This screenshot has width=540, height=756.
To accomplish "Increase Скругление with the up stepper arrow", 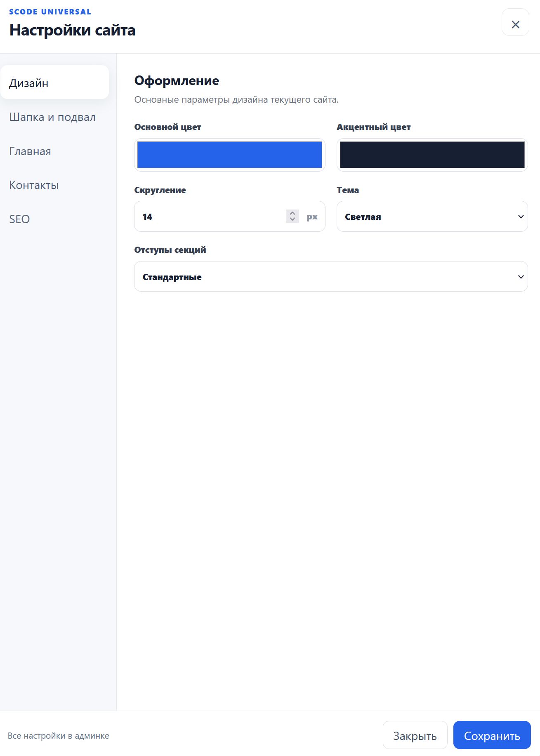I will pyautogui.click(x=292, y=213).
